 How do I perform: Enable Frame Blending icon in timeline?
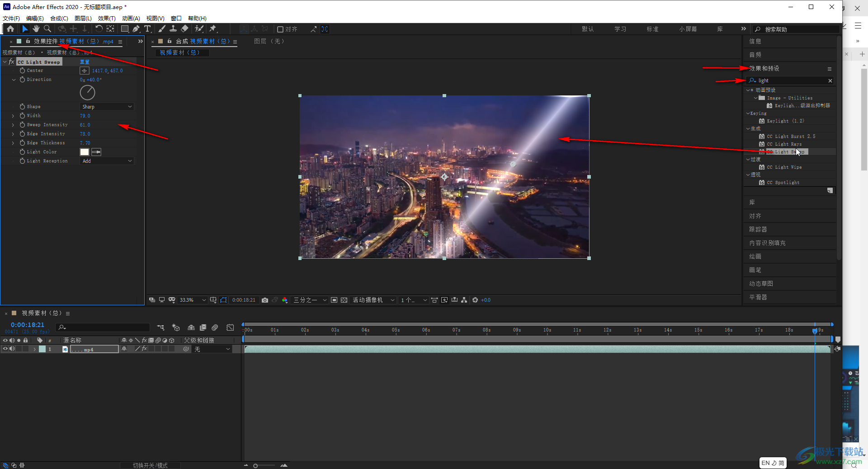tap(203, 327)
